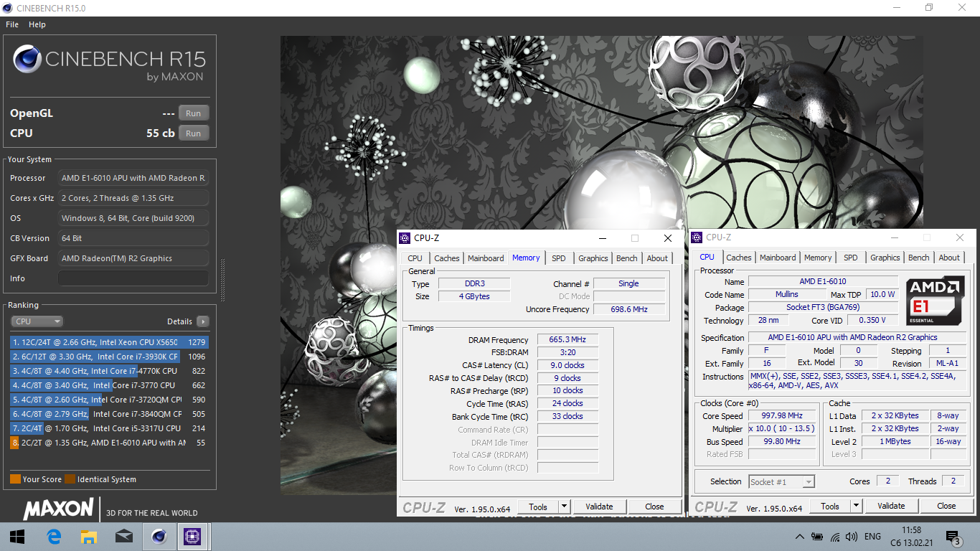Select Core i5-3317U ranking entry

(109, 428)
